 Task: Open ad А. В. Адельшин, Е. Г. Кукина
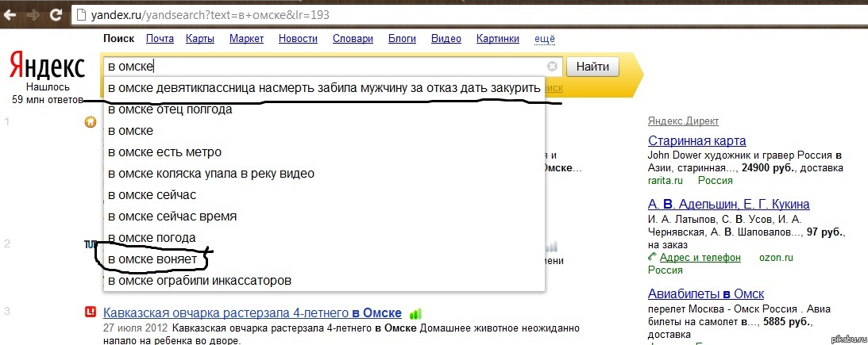click(728, 204)
